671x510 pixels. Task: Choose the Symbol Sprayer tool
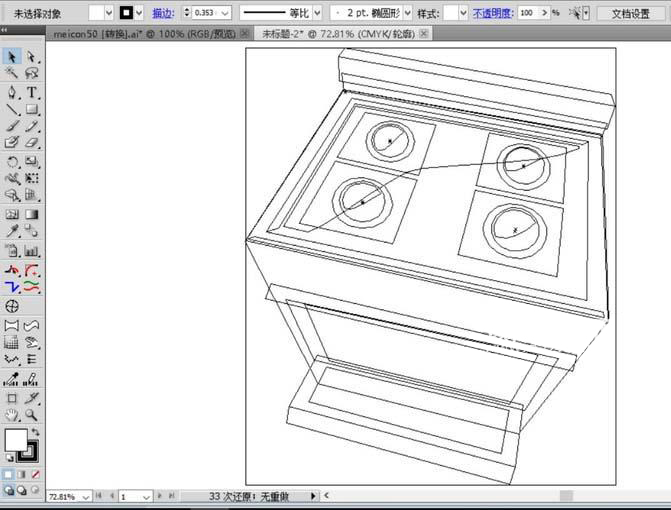click(12, 250)
